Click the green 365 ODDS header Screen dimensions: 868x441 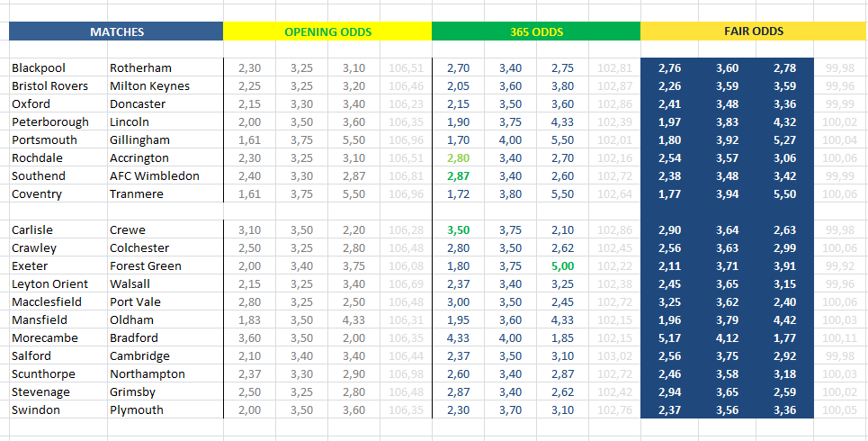pyautogui.click(x=536, y=31)
